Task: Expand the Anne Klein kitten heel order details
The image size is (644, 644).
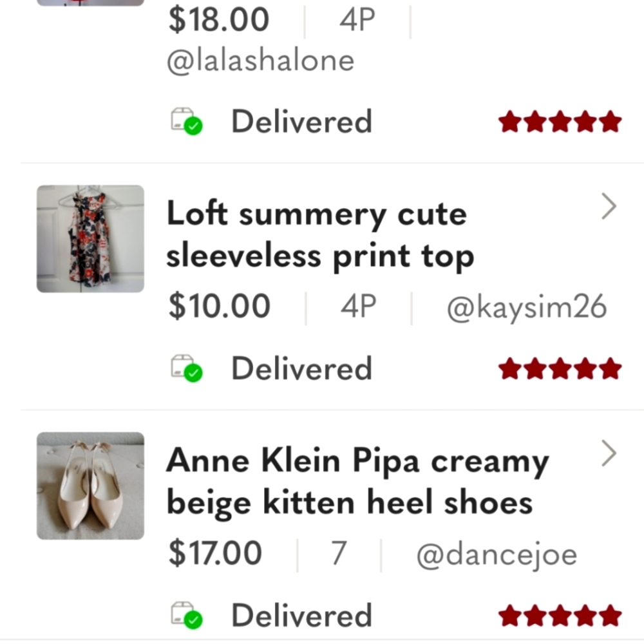Action: pyautogui.click(x=609, y=453)
